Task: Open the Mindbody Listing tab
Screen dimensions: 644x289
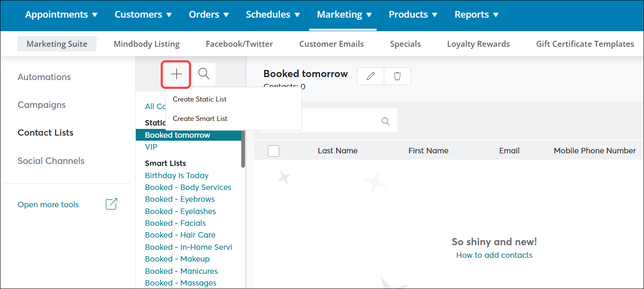Action: (147, 44)
